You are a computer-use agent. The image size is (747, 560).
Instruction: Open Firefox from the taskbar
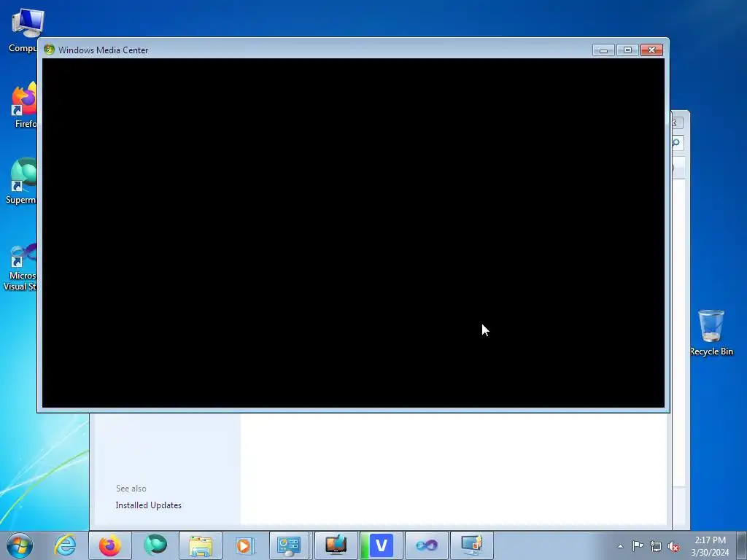(x=110, y=545)
